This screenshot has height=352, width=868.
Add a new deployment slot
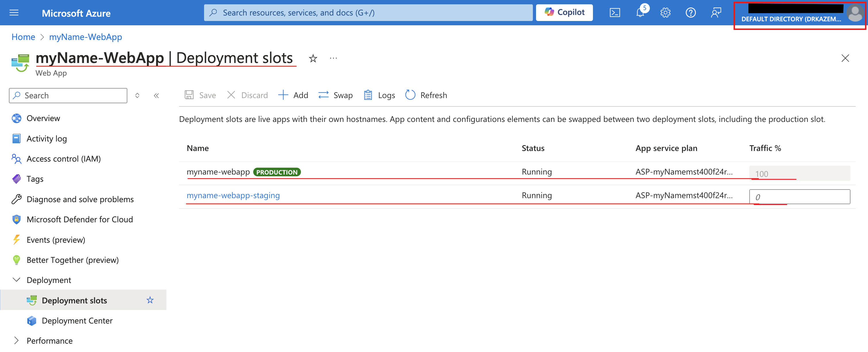[293, 95]
